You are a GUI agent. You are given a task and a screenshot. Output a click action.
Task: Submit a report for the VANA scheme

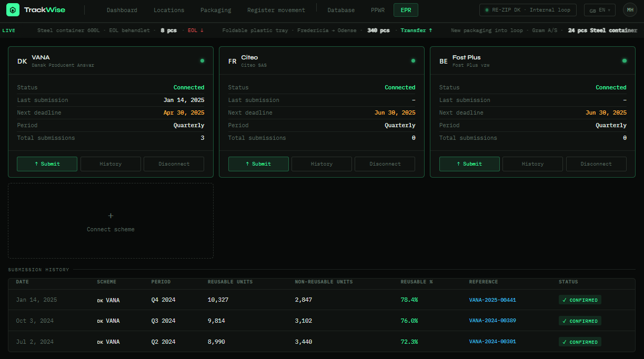pos(47,163)
